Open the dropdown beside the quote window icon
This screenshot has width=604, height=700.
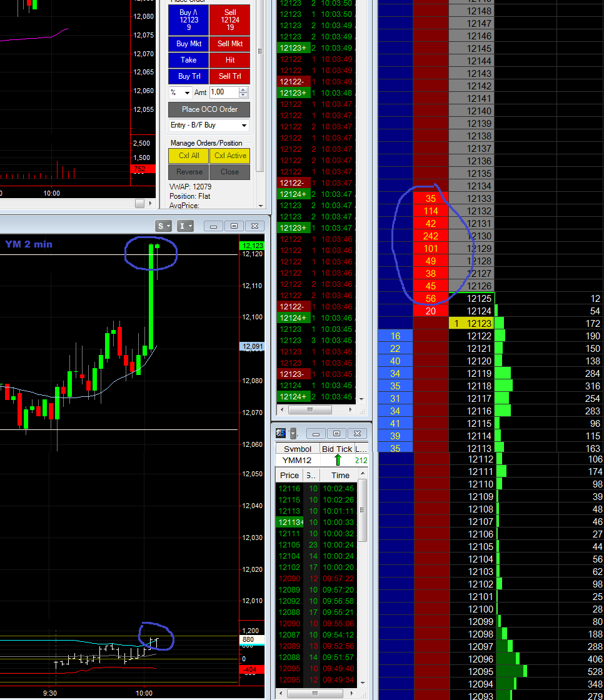(293, 433)
